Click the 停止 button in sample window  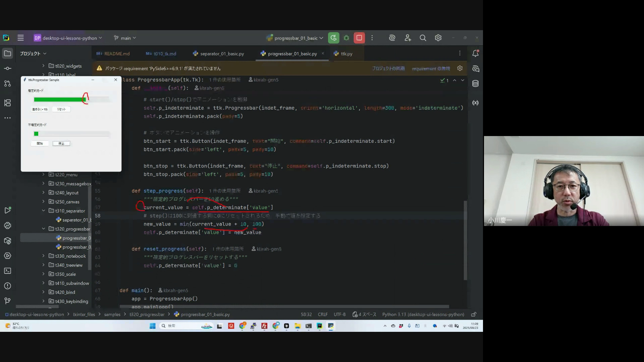61,143
